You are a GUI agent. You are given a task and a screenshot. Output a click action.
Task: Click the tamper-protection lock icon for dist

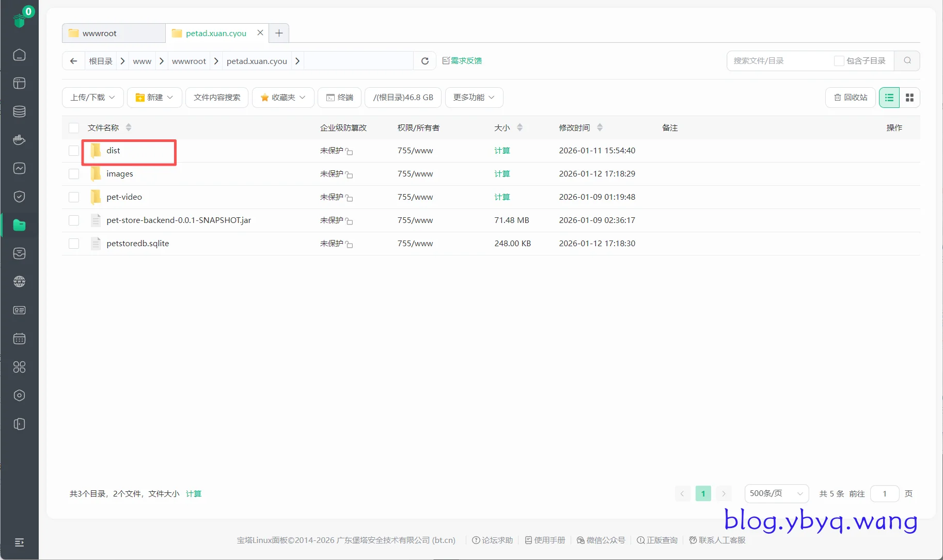(349, 152)
